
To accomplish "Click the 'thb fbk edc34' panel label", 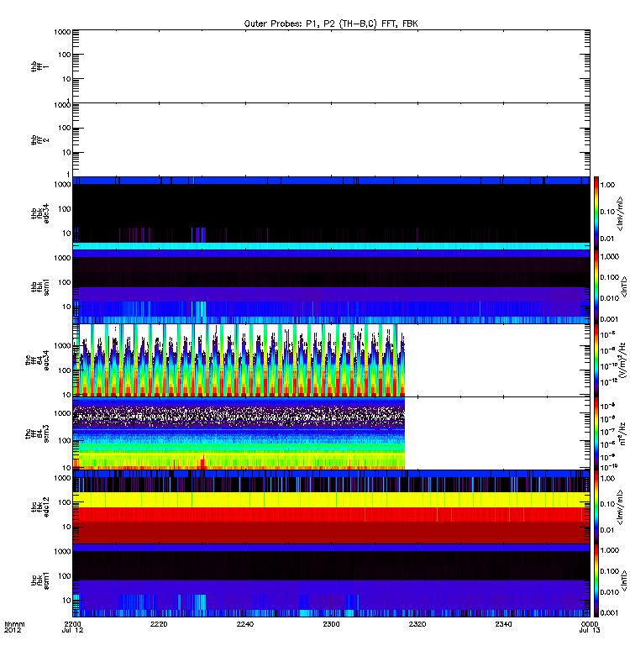I will coord(39,213).
